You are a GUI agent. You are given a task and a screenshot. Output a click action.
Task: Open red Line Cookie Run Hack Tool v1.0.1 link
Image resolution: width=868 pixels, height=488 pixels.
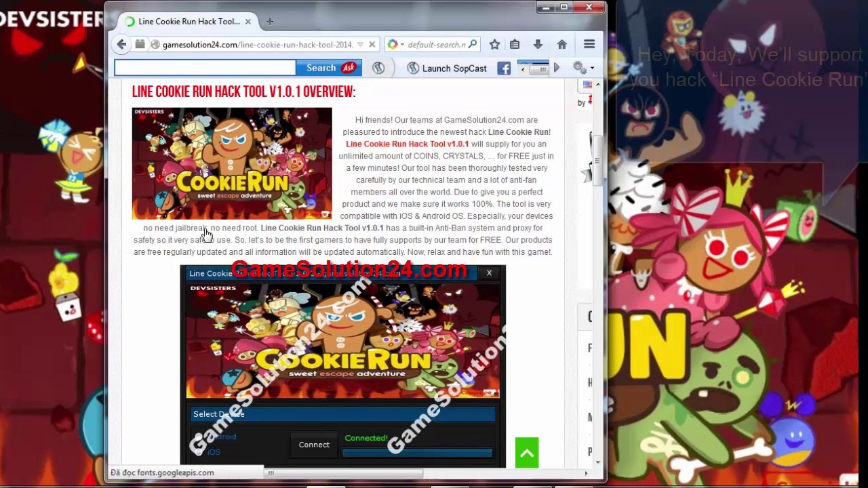click(407, 144)
